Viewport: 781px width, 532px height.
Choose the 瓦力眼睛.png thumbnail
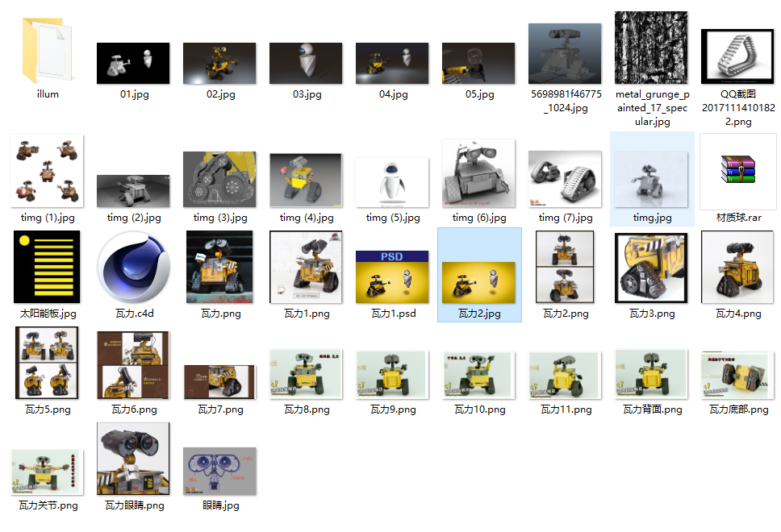coord(133,459)
